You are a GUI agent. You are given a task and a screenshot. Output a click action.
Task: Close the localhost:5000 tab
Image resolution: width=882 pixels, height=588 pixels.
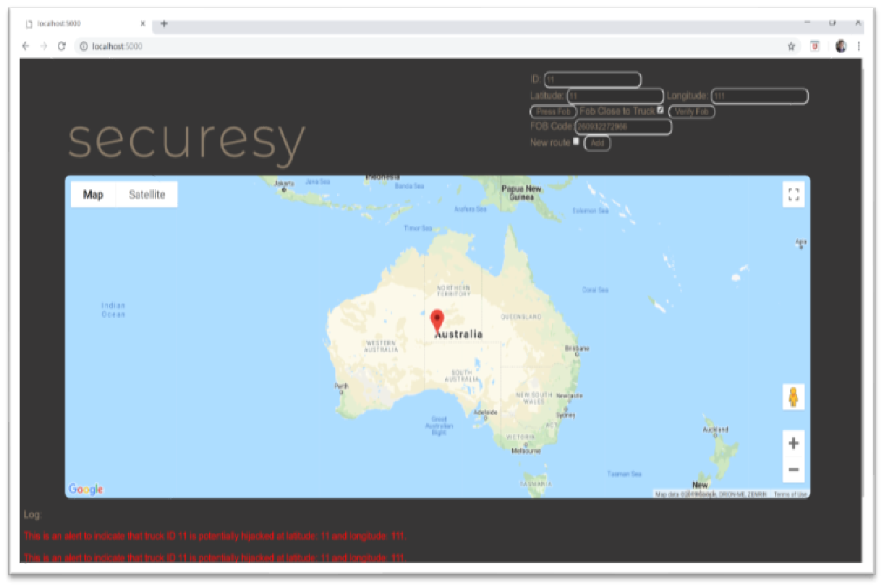click(x=143, y=23)
